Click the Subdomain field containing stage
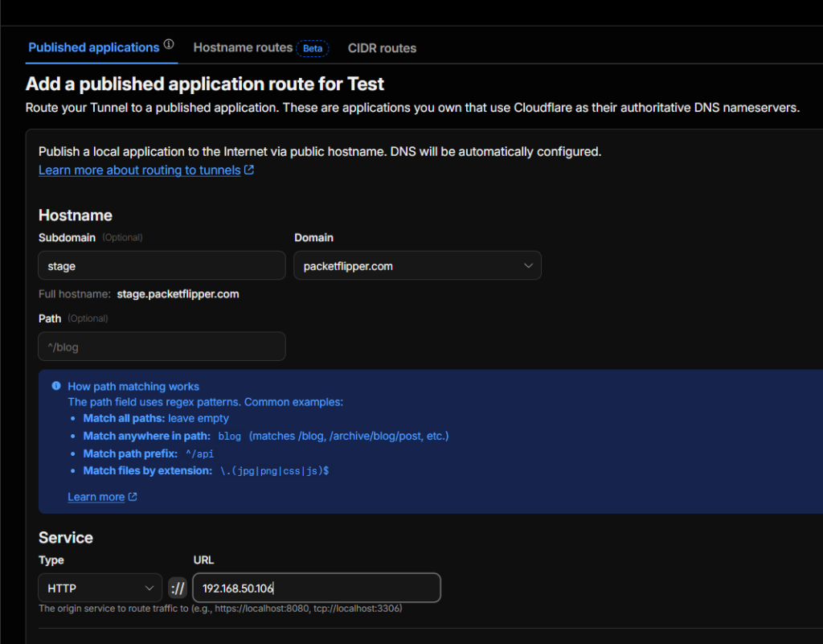Image resolution: width=823 pixels, height=644 pixels. [162, 265]
